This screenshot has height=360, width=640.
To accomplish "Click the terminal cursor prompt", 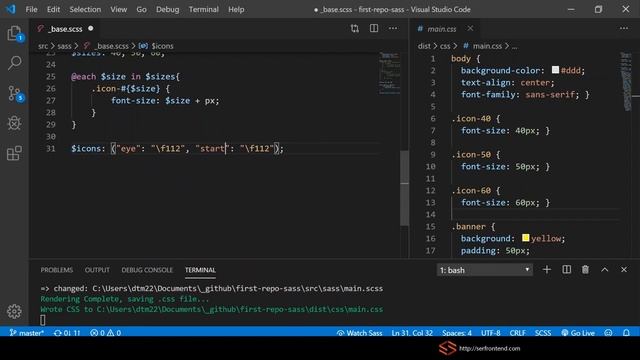I will tap(43, 320).
